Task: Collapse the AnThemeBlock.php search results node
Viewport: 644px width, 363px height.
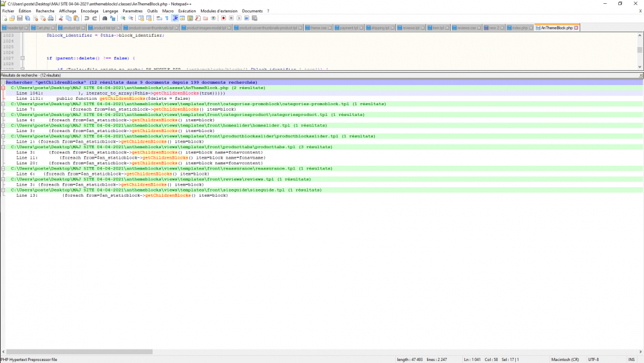Action: [3, 88]
